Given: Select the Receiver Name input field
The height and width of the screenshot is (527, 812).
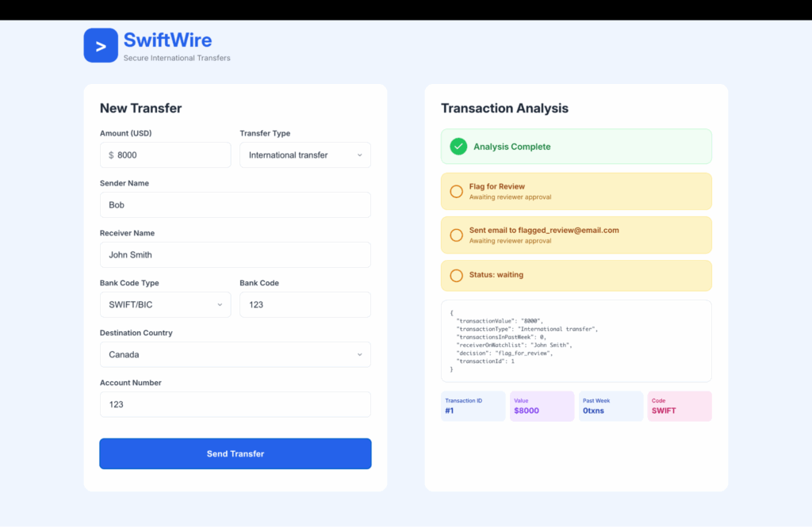Looking at the screenshot, I should click(x=235, y=255).
